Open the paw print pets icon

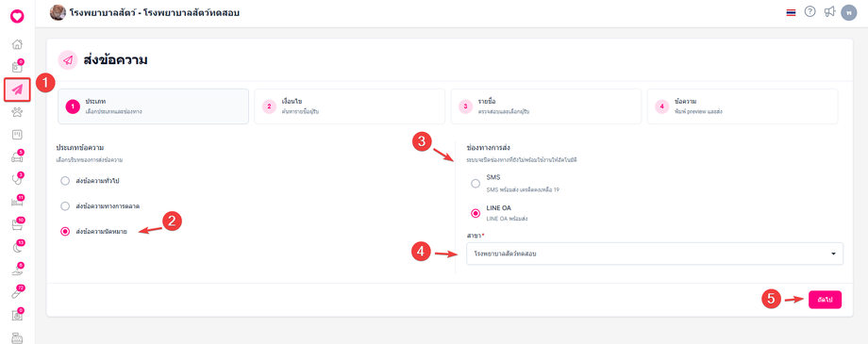pos(17,112)
